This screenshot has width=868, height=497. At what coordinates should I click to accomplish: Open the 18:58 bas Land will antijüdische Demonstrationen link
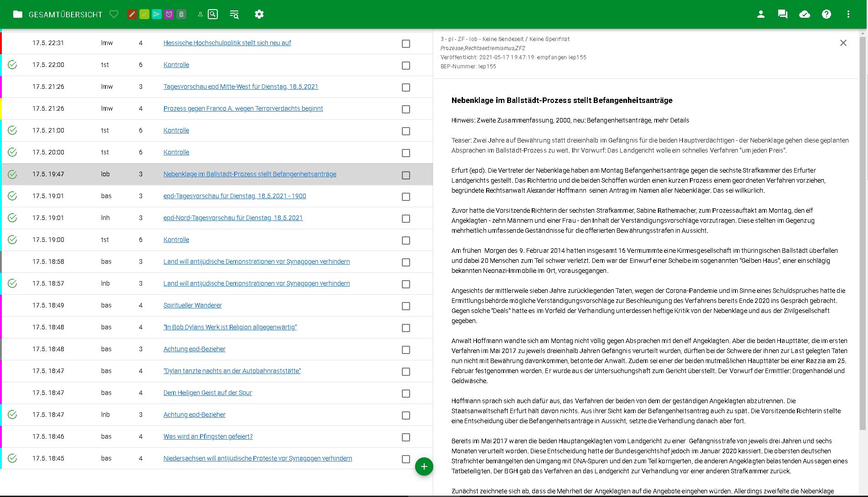click(257, 261)
